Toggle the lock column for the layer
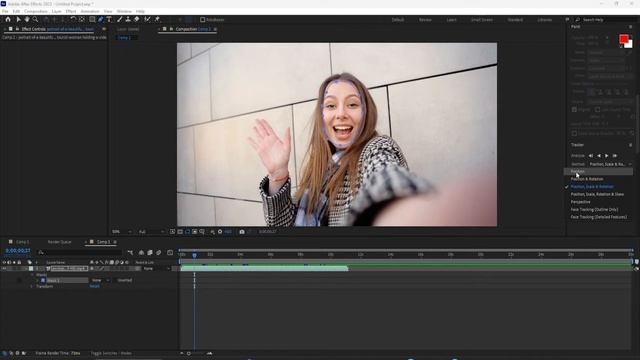This screenshot has width=640, height=360. (x=19, y=269)
